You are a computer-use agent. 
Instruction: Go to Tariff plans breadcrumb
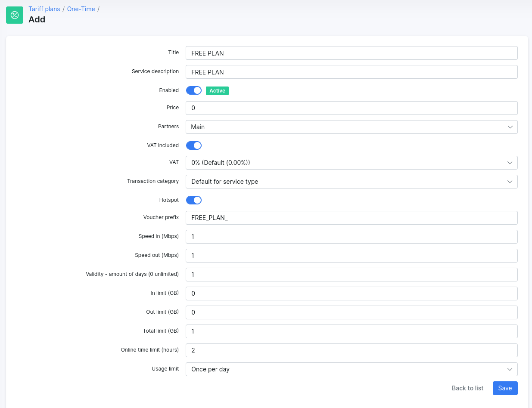click(x=44, y=9)
